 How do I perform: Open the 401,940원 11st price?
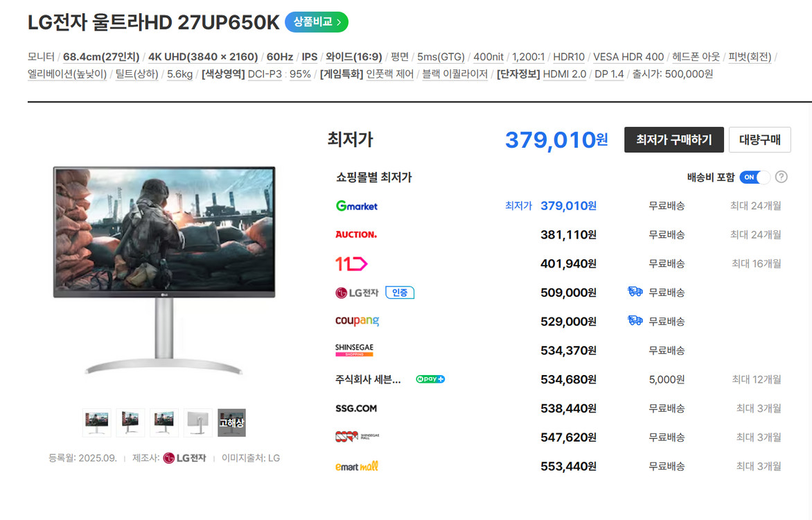coord(569,264)
